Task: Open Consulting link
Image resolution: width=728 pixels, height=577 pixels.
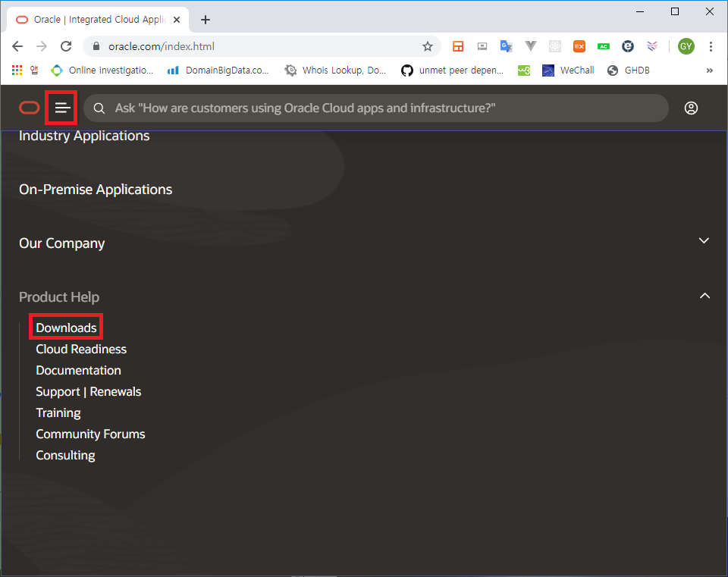Action: pyautogui.click(x=65, y=456)
